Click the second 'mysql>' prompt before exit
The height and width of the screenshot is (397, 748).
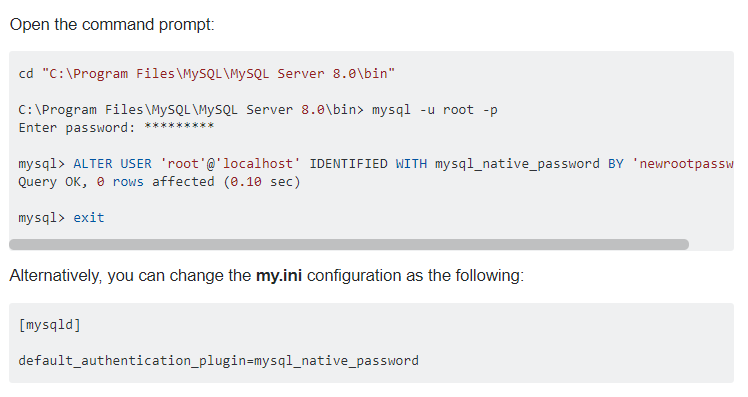tap(42, 218)
